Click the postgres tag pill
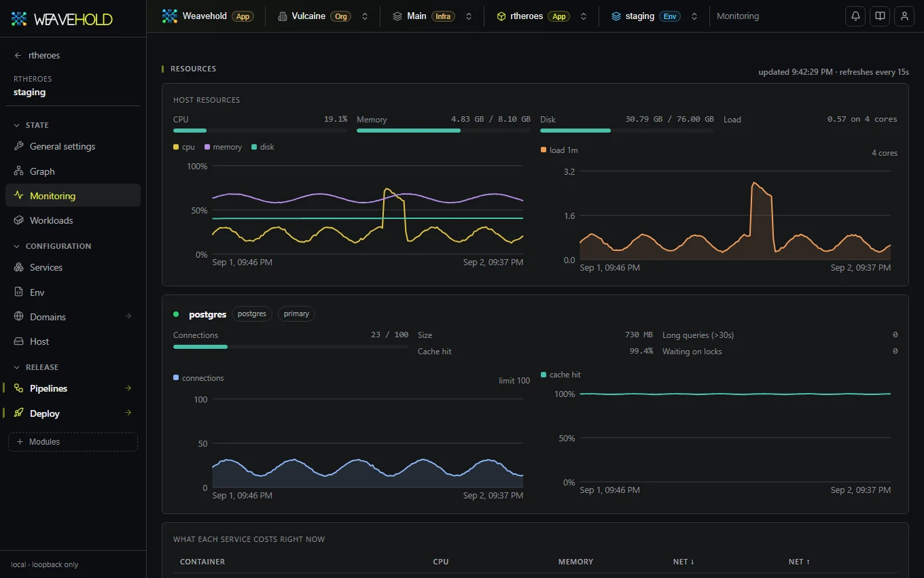Image resolution: width=924 pixels, height=578 pixels. click(252, 313)
